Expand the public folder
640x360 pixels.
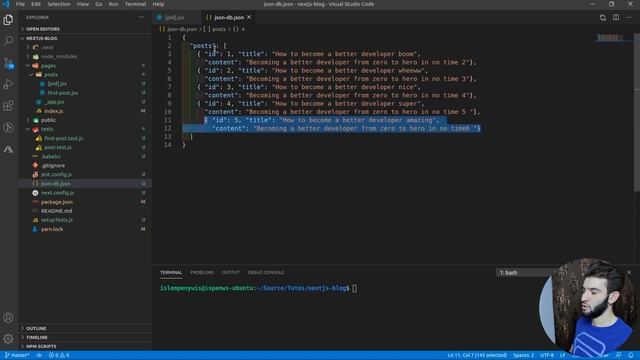tap(48, 120)
